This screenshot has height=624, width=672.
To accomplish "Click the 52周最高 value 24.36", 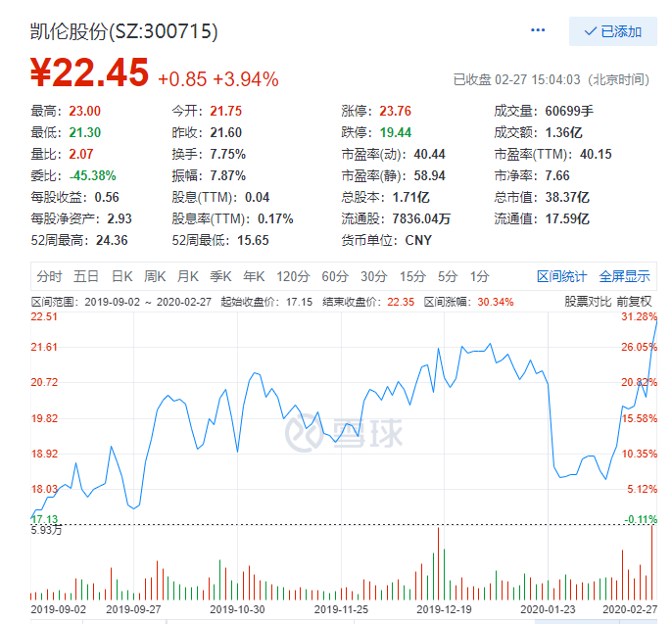I will coord(112,240).
